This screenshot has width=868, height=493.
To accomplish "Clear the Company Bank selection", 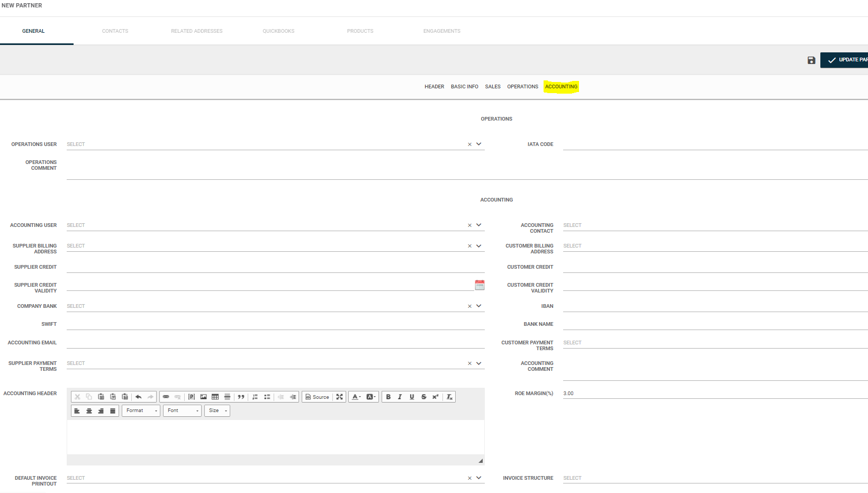I will 469,306.
